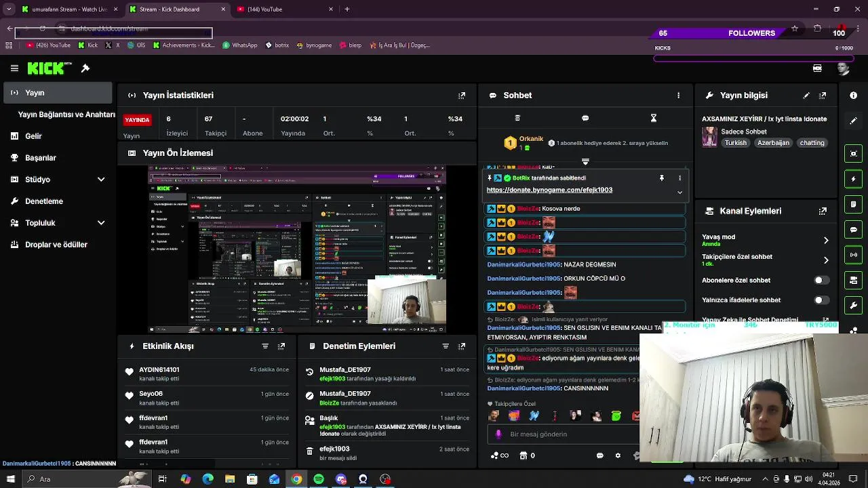The image size is (868, 488).
Task: Edit stream info with pencil in Yayın bilgisi
Action: (x=806, y=96)
